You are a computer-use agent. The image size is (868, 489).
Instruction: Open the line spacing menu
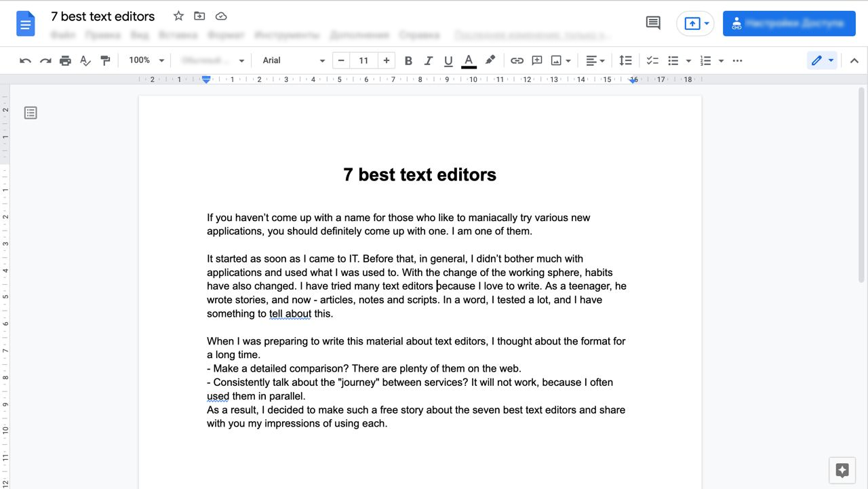(625, 61)
